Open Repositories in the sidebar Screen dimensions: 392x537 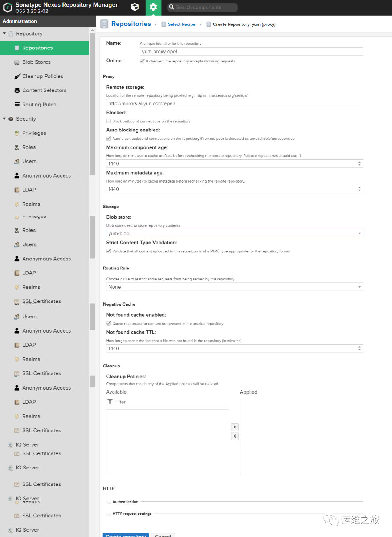[x=37, y=48]
